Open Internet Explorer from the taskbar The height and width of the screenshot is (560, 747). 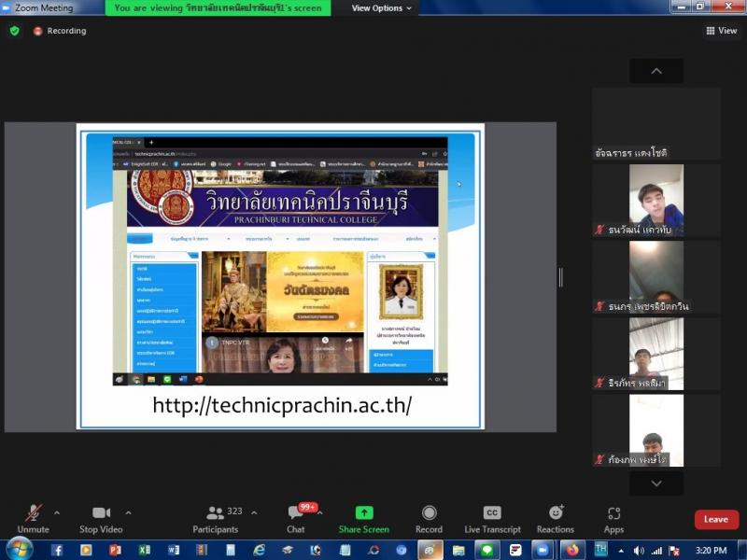pos(260,551)
